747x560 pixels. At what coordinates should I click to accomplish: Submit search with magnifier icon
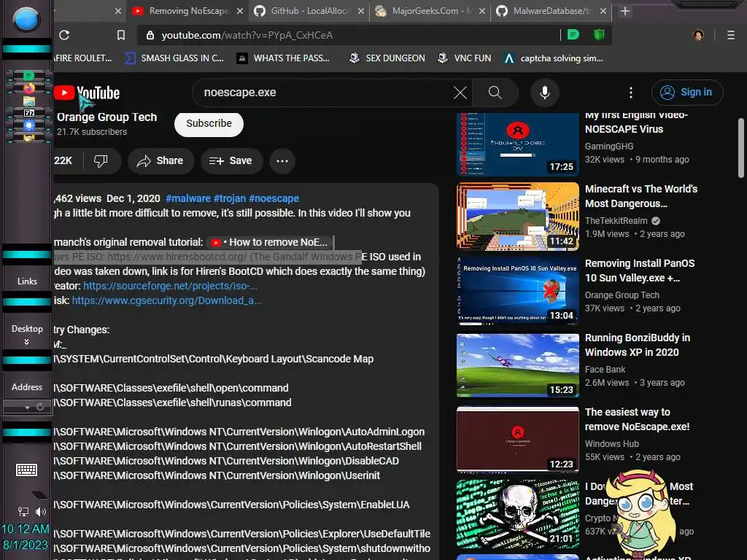495,93
